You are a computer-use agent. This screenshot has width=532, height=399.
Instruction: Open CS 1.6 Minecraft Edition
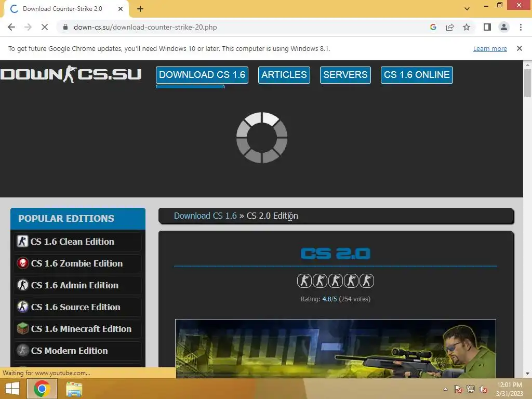(x=78, y=329)
